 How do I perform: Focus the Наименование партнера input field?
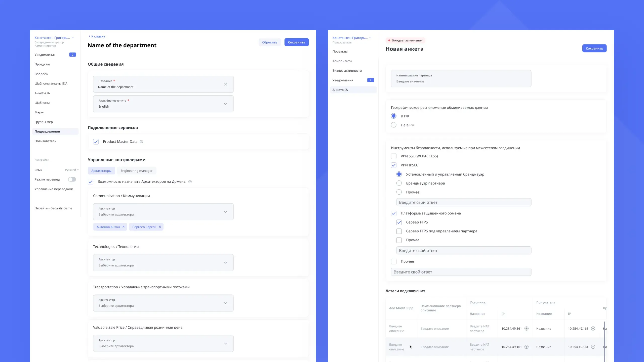[x=461, y=79]
